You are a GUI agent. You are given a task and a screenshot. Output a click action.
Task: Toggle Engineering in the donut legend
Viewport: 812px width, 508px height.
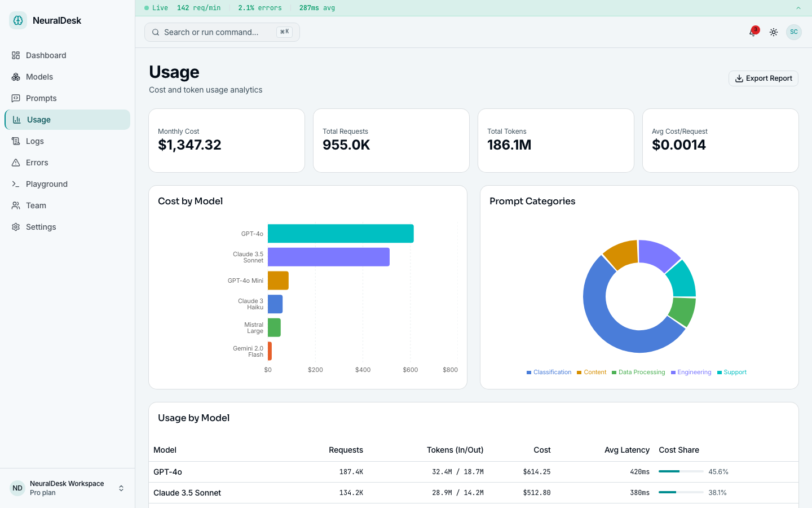(691, 372)
